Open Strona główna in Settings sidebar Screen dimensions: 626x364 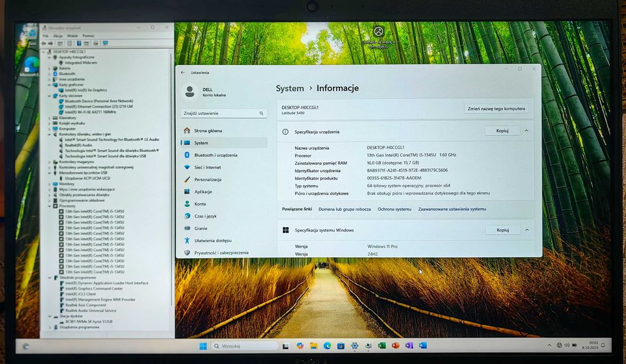pyautogui.click(x=223, y=131)
